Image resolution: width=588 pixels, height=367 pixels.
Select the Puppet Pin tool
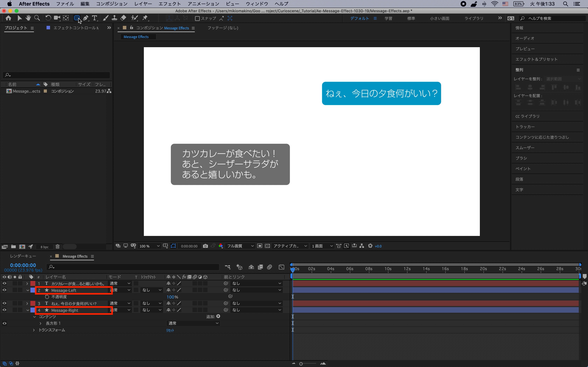145,18
